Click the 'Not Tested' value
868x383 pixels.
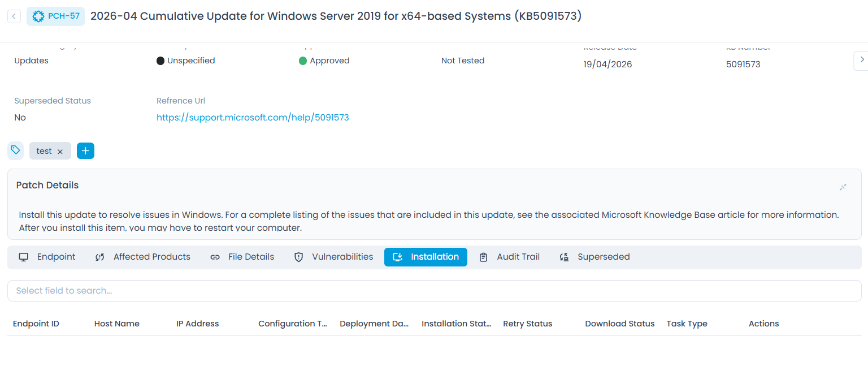(x=463, y=61)
